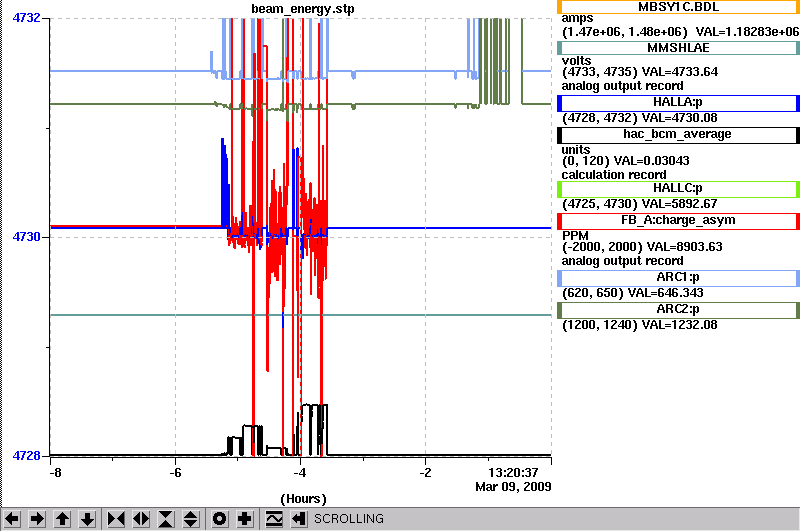The image size is (800, 531).
Task: Click the amps units label
Action: click(x=578, y=19)
